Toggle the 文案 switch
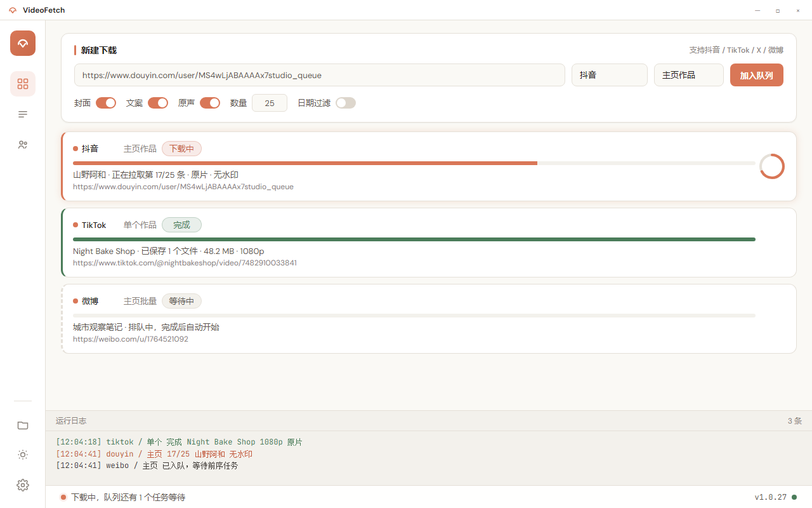 point(158,103)
